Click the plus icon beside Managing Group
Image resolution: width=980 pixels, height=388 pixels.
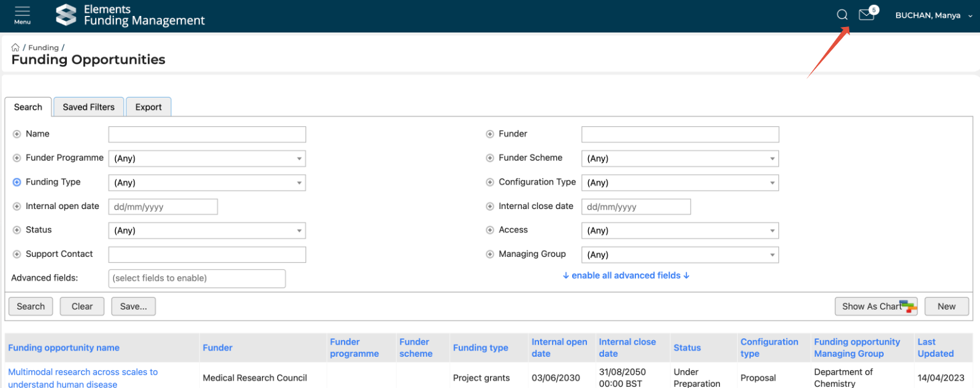pyautogui.click(x=490, y=254)
